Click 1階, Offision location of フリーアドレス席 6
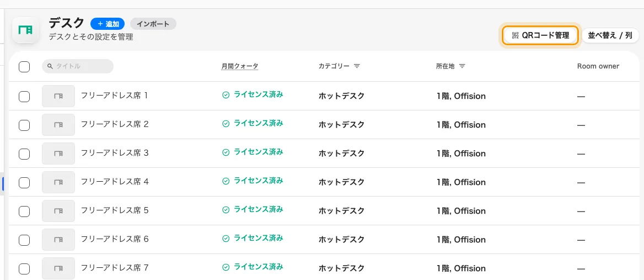This screenshot has width=644, height=280. pyautogui.click(x=461, y=240)
